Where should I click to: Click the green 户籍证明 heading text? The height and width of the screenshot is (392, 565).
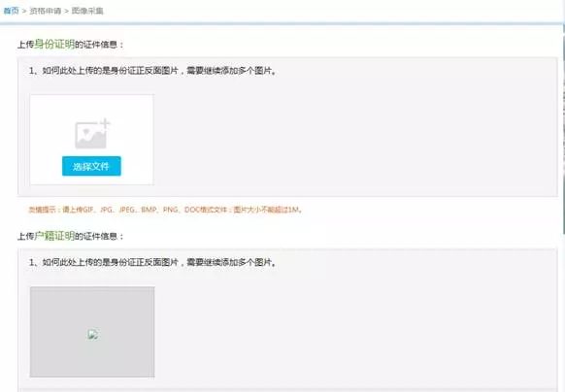coord(54,236)
